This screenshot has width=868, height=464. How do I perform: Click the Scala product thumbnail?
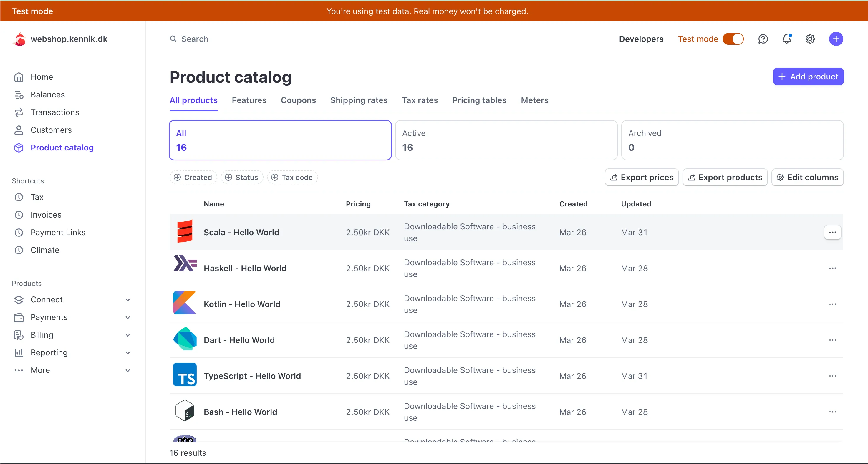(185, 232)
